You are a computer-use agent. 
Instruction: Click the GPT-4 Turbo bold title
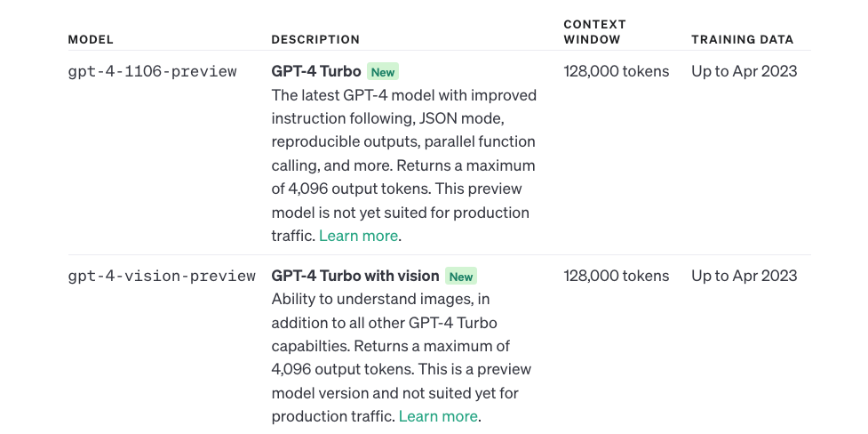(316, 71)
